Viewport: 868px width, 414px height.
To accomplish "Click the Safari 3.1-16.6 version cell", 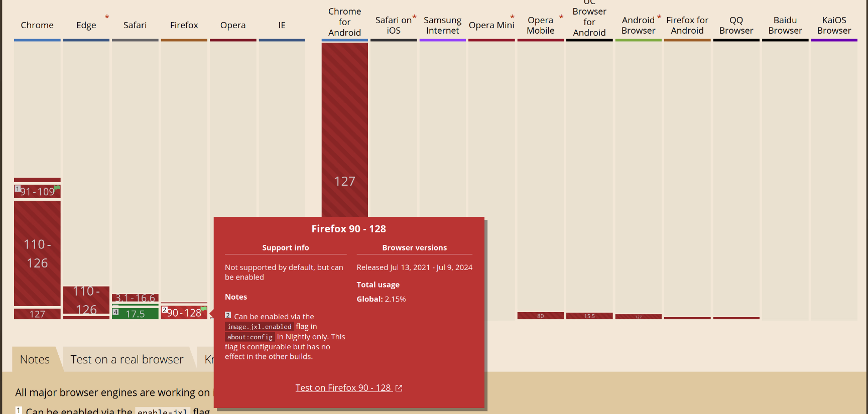I will click(135, 298).
